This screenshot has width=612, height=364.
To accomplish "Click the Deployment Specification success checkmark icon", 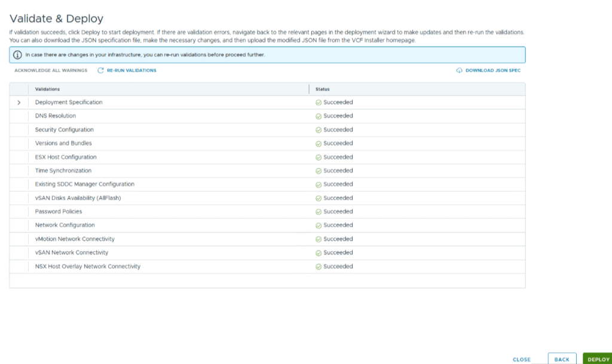I will (319, 102).
